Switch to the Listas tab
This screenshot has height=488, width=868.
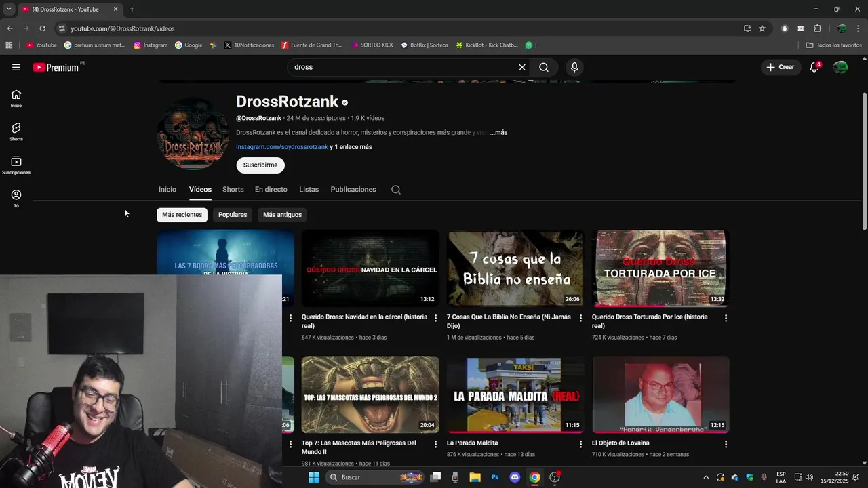point(309,190)
